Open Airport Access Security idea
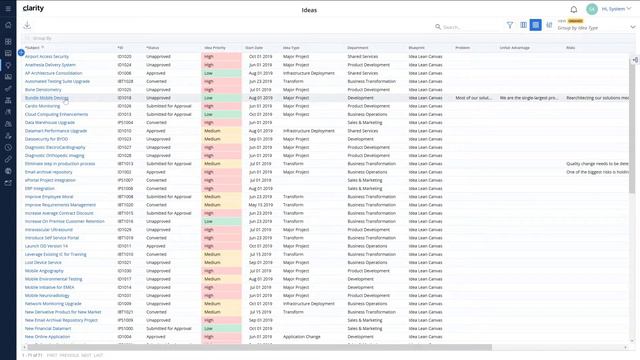The width and height of the screenshot is (640, 360). (x=47, y=57)
